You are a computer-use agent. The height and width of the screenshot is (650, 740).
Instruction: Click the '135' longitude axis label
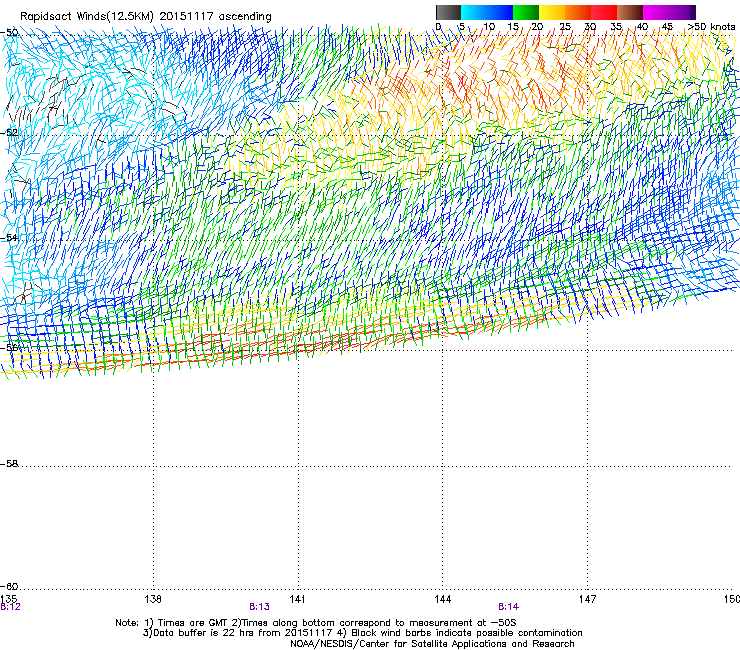(x=9, y=599)
